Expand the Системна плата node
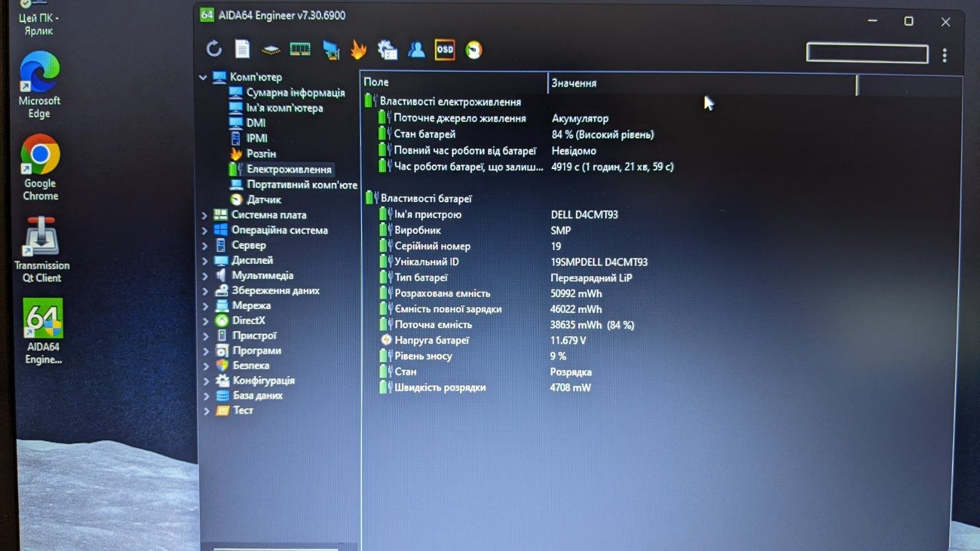 205,216
